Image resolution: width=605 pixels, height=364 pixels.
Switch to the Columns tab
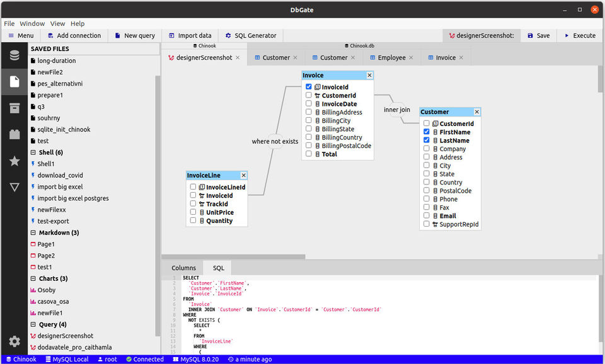click(183, 268)
